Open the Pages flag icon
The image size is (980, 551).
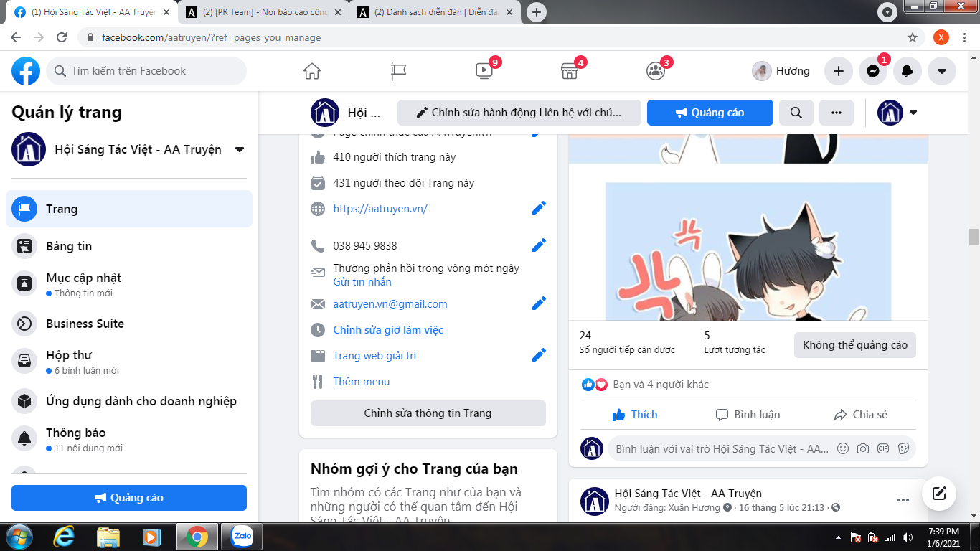[398, 71]
